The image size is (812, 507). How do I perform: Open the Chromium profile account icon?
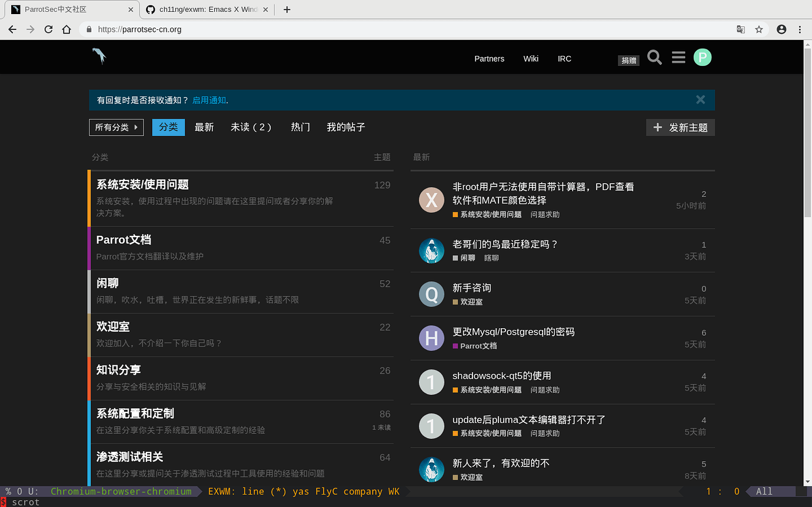[781, 29]
